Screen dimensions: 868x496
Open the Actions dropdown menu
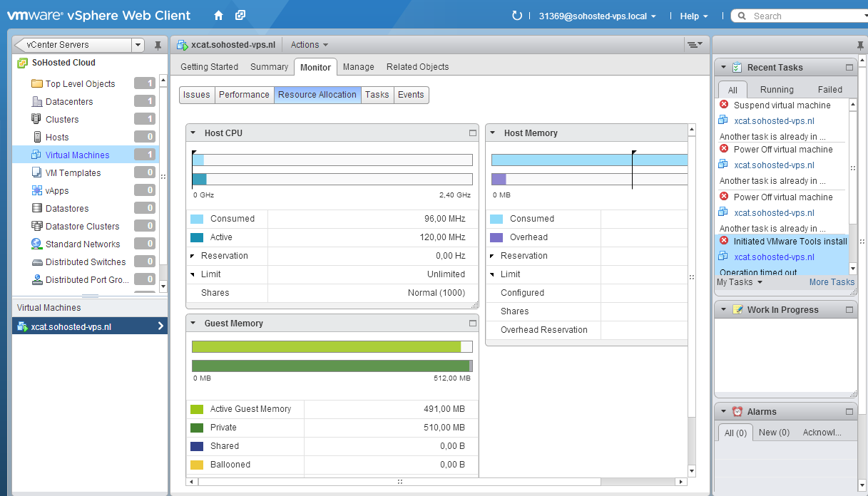coord(310,45)
